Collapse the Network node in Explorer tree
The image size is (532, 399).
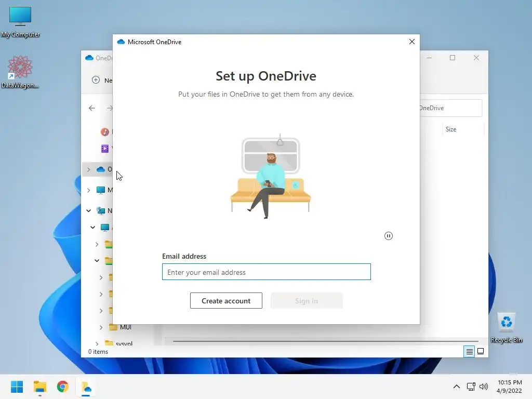click(88, 211)
